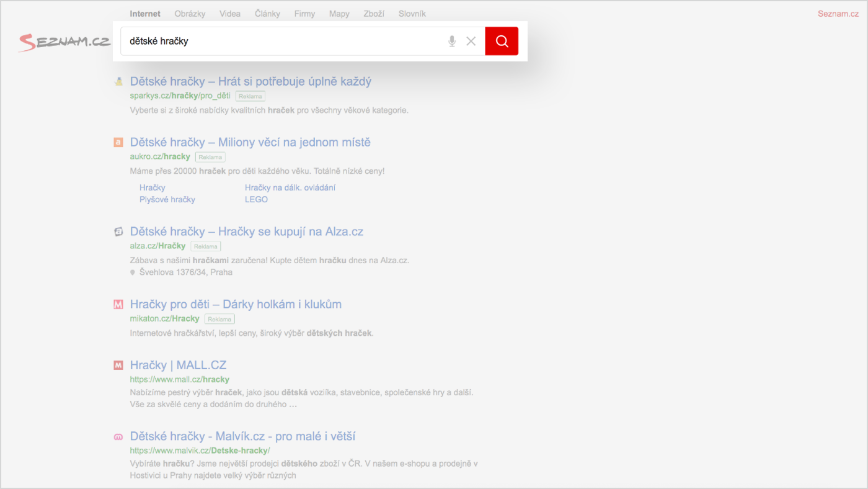Click the description 'Nabízíme pestrý výběr hraček'
This screenshot has width=868, height=489.
tap(302, 398)
